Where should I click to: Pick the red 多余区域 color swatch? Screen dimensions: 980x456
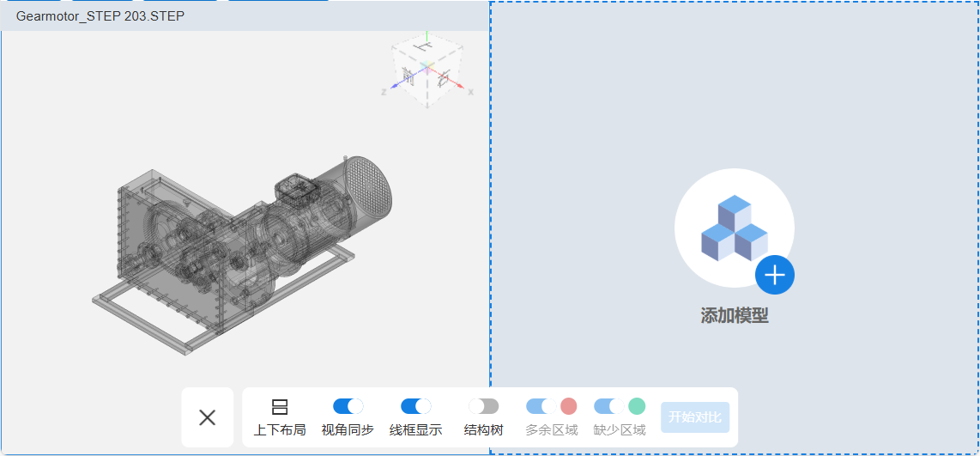point(569,406)
